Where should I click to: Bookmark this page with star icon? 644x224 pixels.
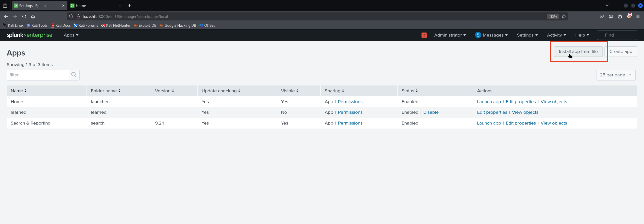[564, 17]
